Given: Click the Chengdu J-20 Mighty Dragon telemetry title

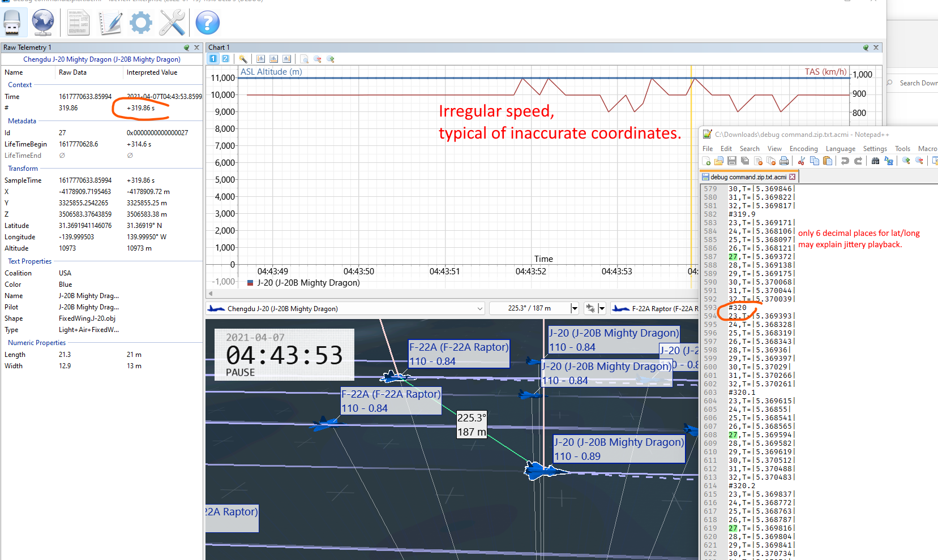Looking at the screenshot, I should pyautogui.click(x=102, y=59).
